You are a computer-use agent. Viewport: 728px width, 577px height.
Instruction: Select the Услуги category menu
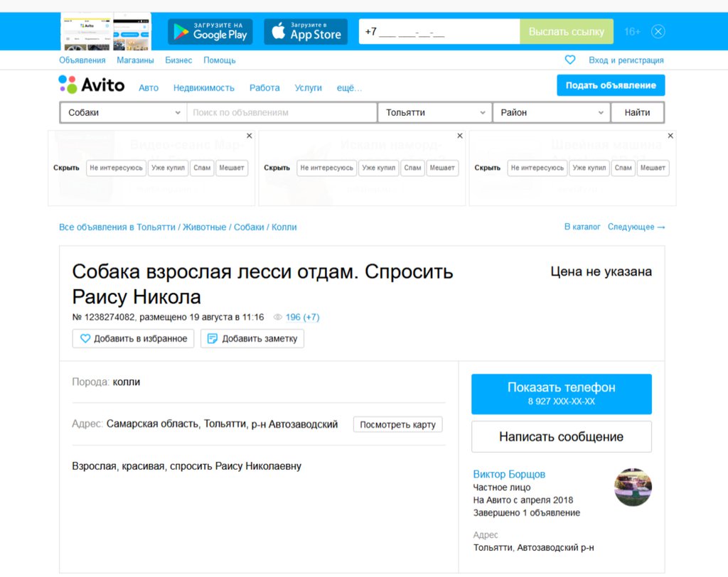click(x=309, y=87)
